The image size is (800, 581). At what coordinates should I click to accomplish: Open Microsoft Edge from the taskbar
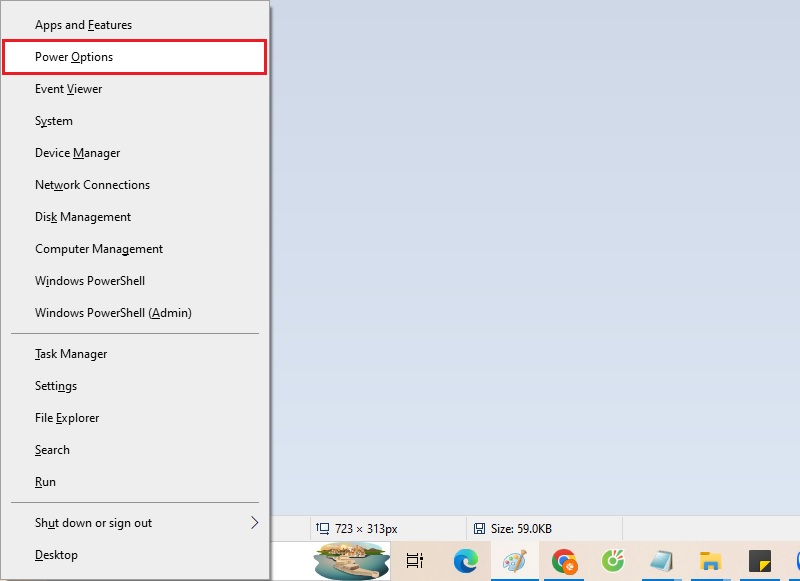pos(466,561)
